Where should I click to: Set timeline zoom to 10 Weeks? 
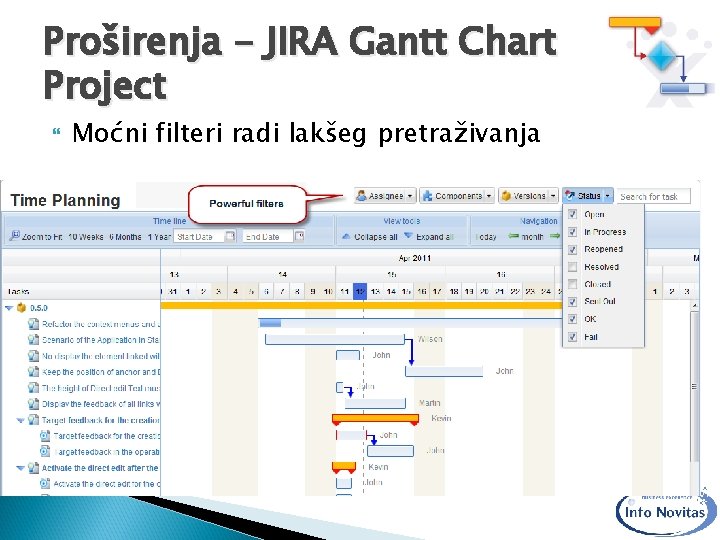pyautogui.click(x=85, y=237)
